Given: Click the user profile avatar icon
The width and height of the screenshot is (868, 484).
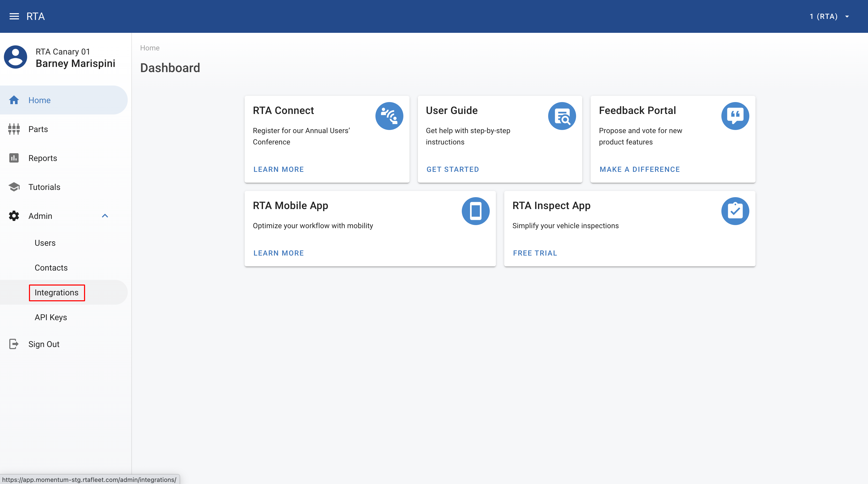Looking at the screenshot, I should [x=15, y=57].
